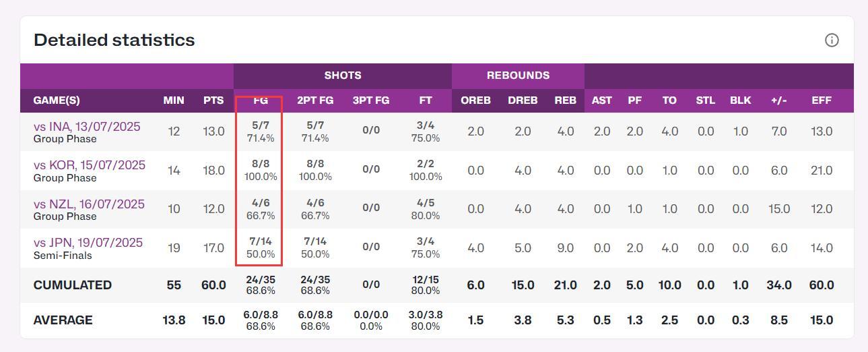Click the +/- column header

click(779, 100)
